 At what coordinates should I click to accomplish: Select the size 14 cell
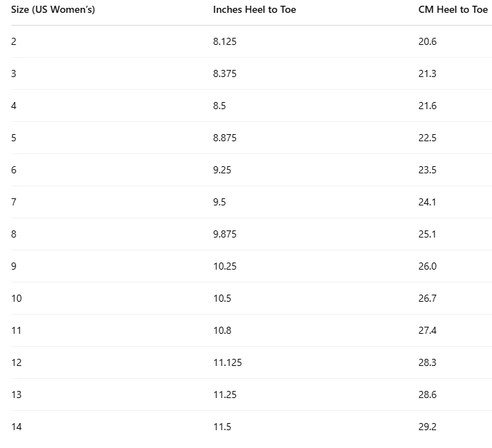point(16,427)
